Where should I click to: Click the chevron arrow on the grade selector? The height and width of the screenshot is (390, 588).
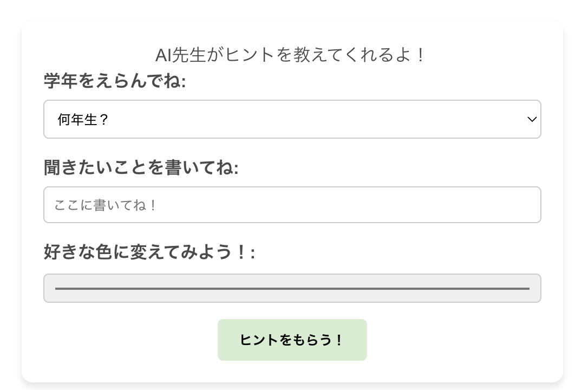(532, 119)
